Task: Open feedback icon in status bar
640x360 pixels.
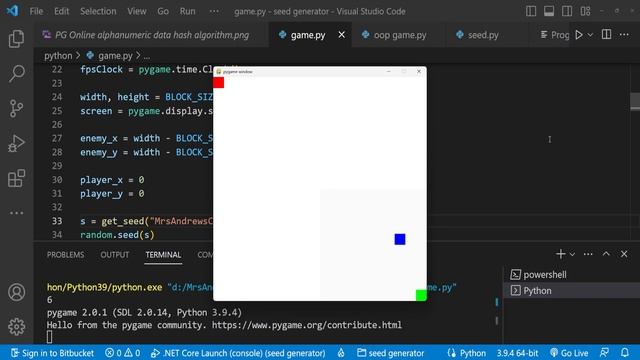Action: click(x=604, y=353)
